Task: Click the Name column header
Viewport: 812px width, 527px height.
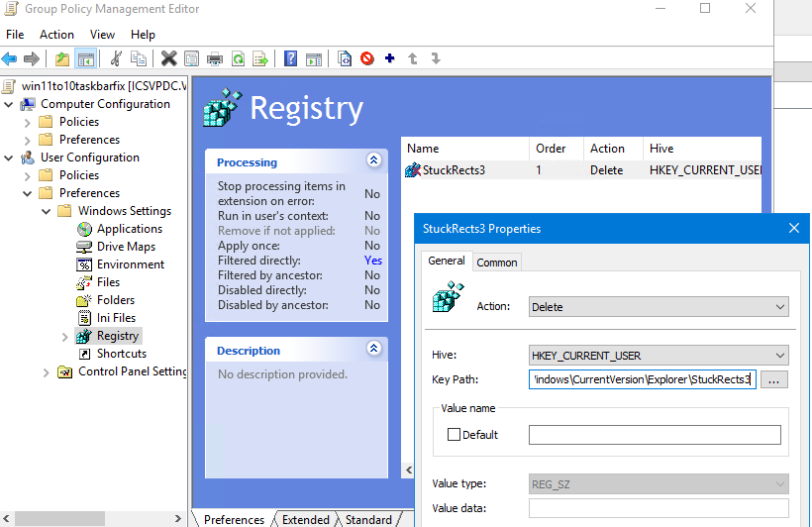Action: click(x=465, y=149)
